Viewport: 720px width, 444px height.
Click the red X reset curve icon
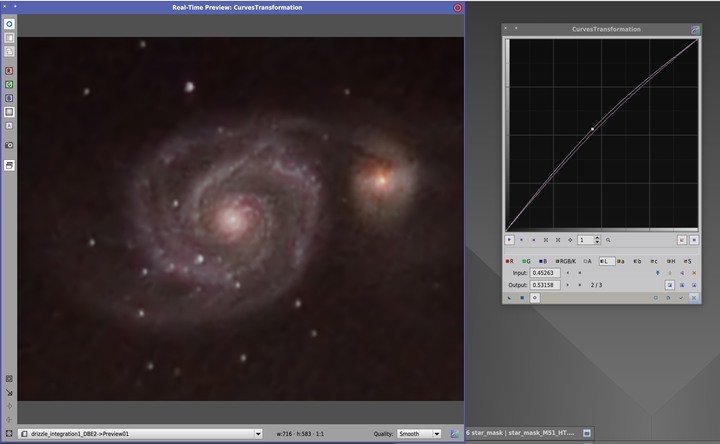point(694,273)
